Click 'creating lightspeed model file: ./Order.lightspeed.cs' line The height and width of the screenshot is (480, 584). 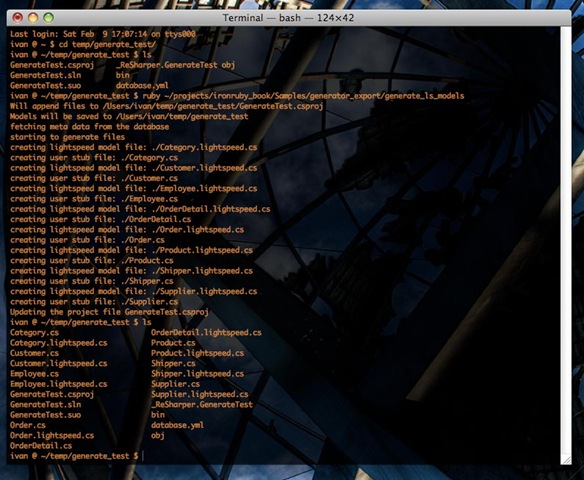tap(127, 230)
